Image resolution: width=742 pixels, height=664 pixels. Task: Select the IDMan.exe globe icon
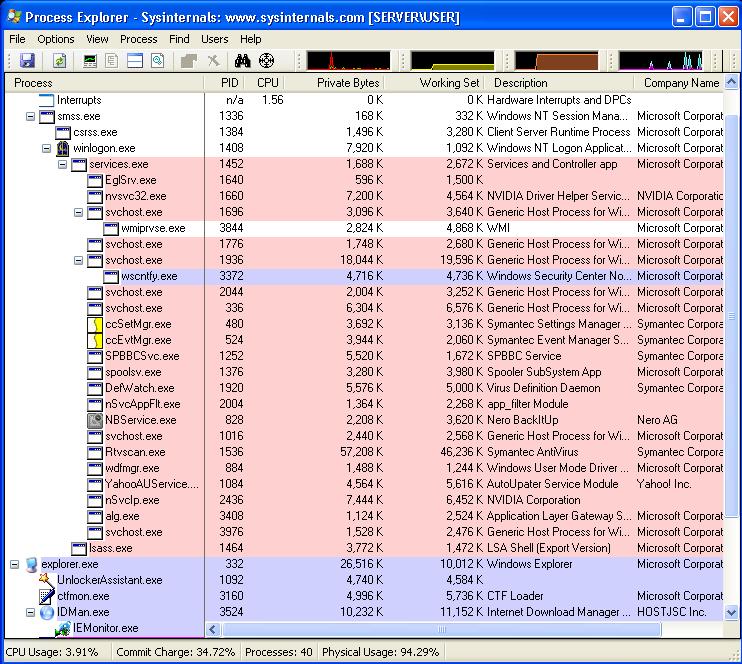click(46, 612)
